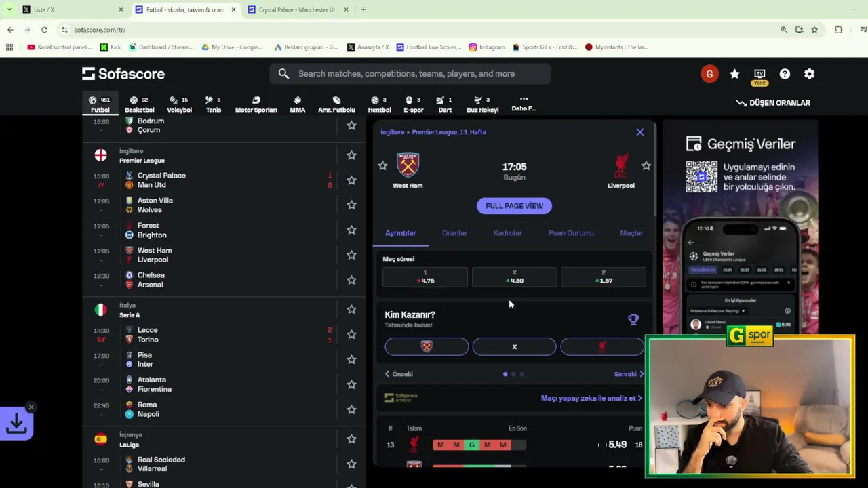The width and height of the screenshot is (868, 488).
Task: Select the away win odds 1.57
Action: 604,277
